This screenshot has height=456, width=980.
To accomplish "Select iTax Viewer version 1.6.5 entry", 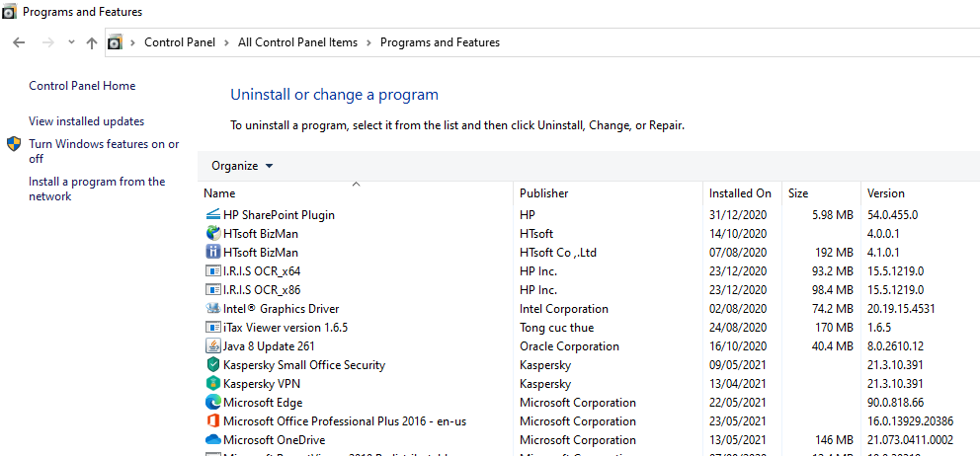I will pyautogui.click(x=285, y=328).
